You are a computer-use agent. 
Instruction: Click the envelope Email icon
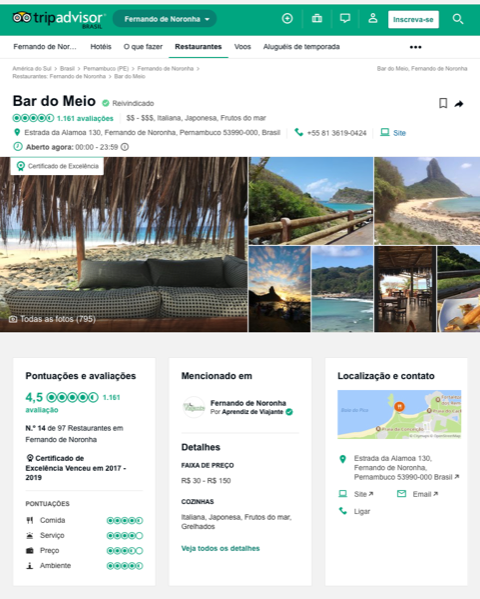pyautogui.click(x=402, y=494)
